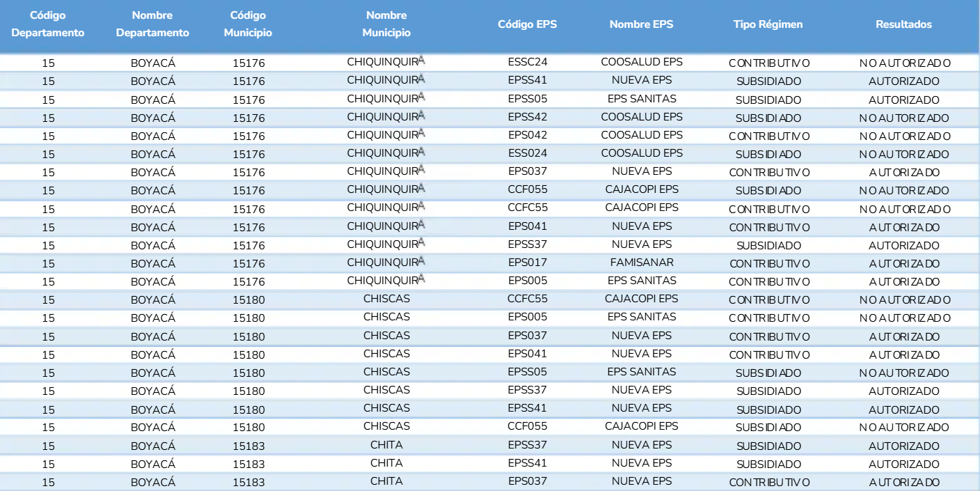
Task: Select the Resultados column header
Action: [x=903, y=24]
